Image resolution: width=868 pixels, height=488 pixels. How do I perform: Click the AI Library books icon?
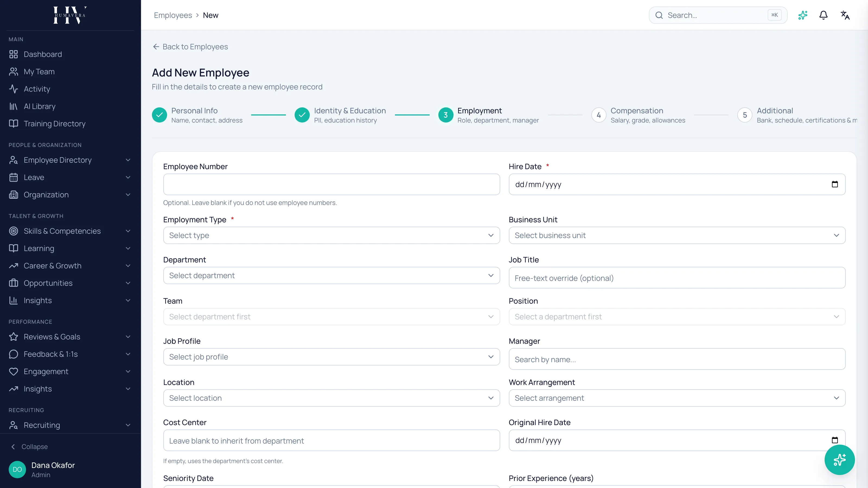[x=14, y=107]
